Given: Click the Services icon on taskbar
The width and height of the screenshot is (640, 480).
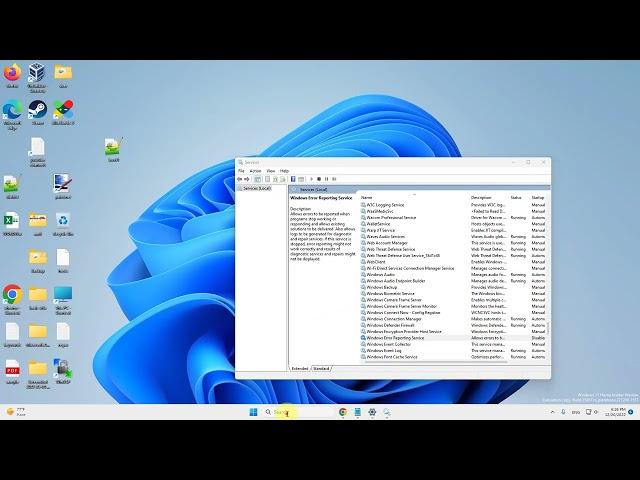Looking at the screenshot, I should (x=387, y=412).
